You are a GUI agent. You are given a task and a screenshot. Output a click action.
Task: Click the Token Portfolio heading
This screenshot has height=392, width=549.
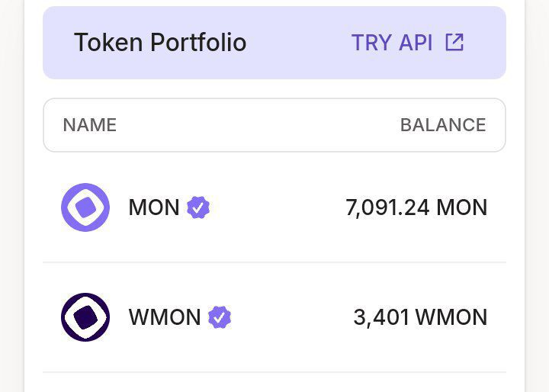[160, 43]
